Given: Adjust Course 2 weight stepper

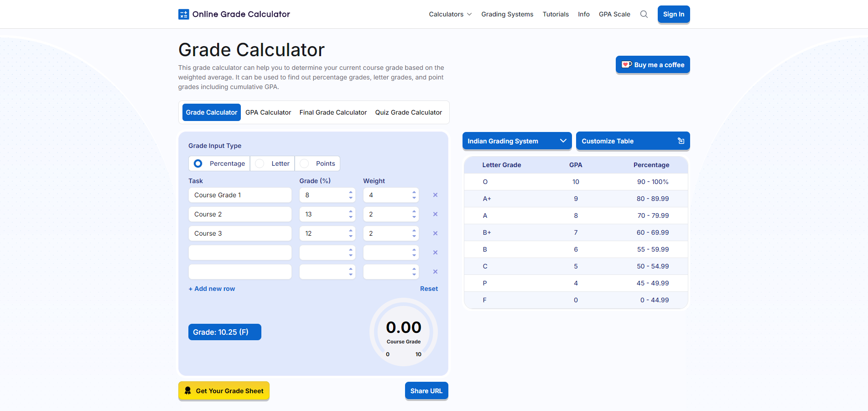Looking at the screenshot, I should tap(414, 214).
